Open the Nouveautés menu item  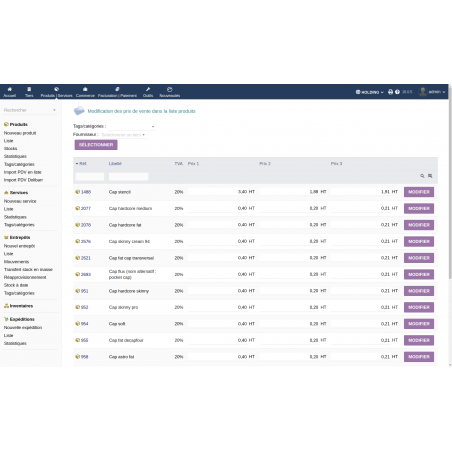coord(170,92)
